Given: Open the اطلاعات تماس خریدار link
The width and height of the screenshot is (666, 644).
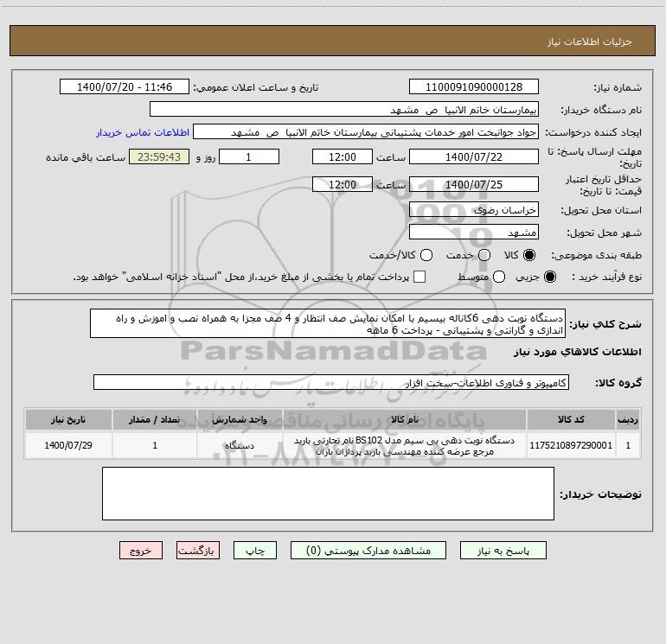Looking at the screenshot, I should [143, 132].
